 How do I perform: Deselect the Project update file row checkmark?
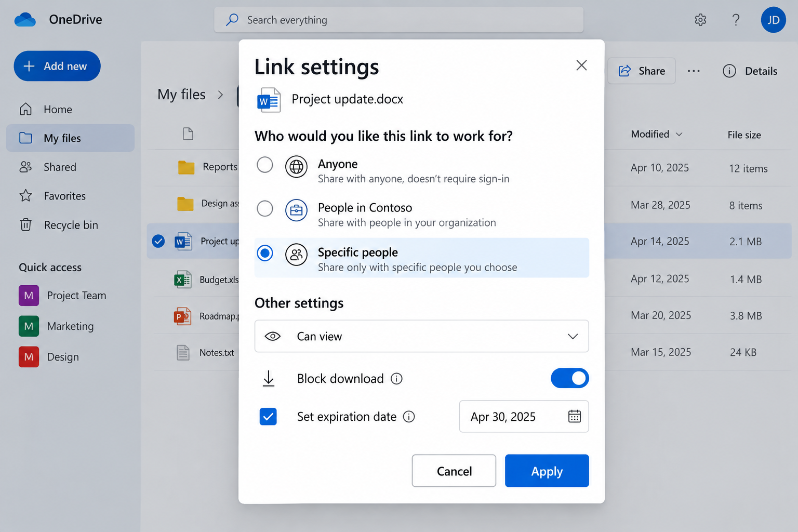158,241
